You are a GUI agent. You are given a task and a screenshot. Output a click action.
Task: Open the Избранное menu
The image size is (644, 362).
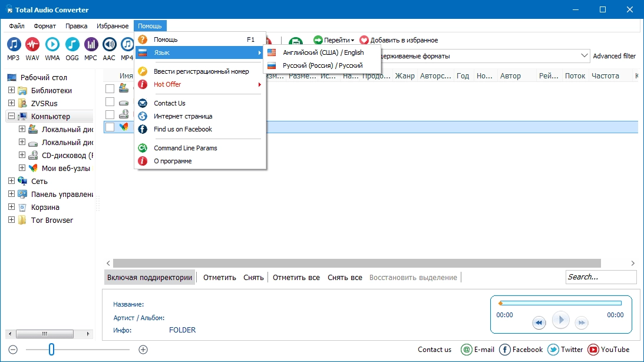113,26
